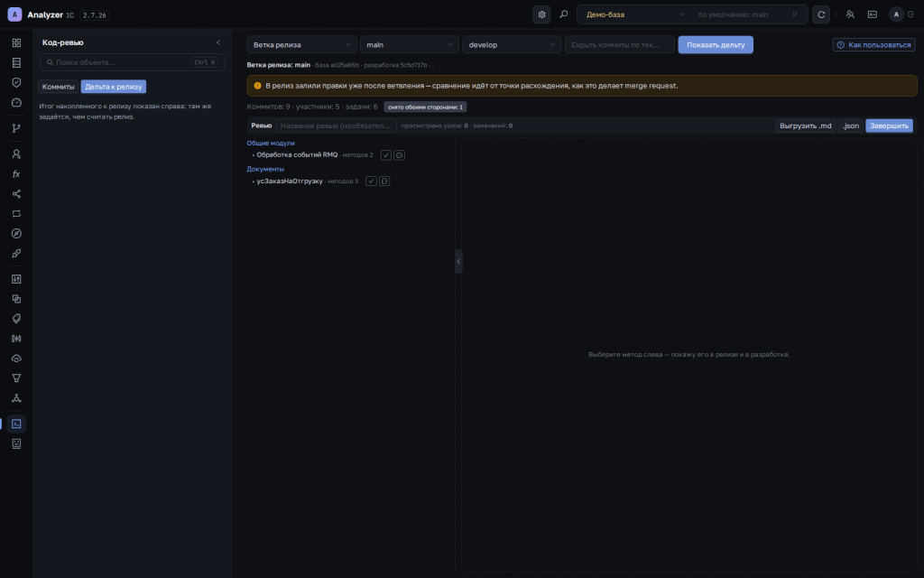Open the compass icon in sidebar
This screenshot has height=578, width=924.
pyautogui.click(x=16, y=234)
